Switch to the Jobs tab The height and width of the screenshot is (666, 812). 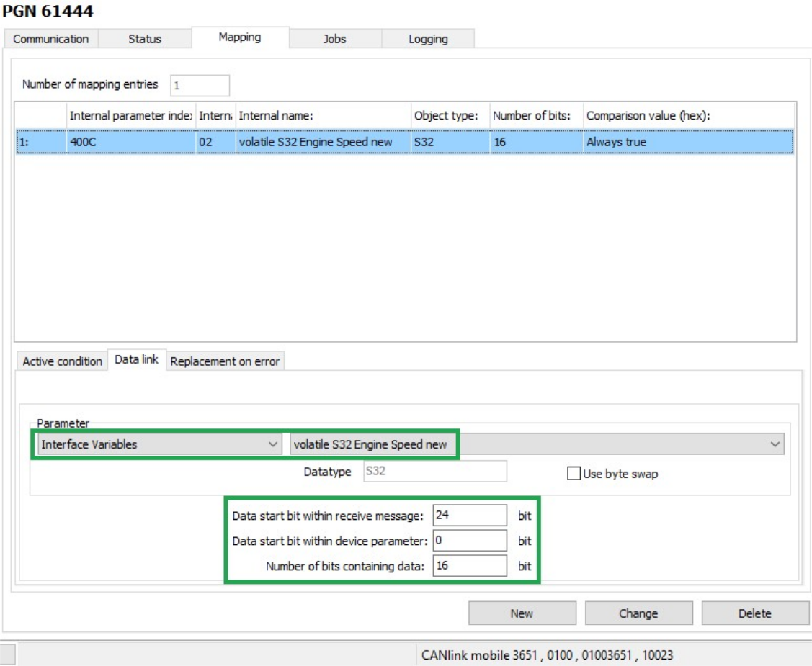(x=336, y=40)
